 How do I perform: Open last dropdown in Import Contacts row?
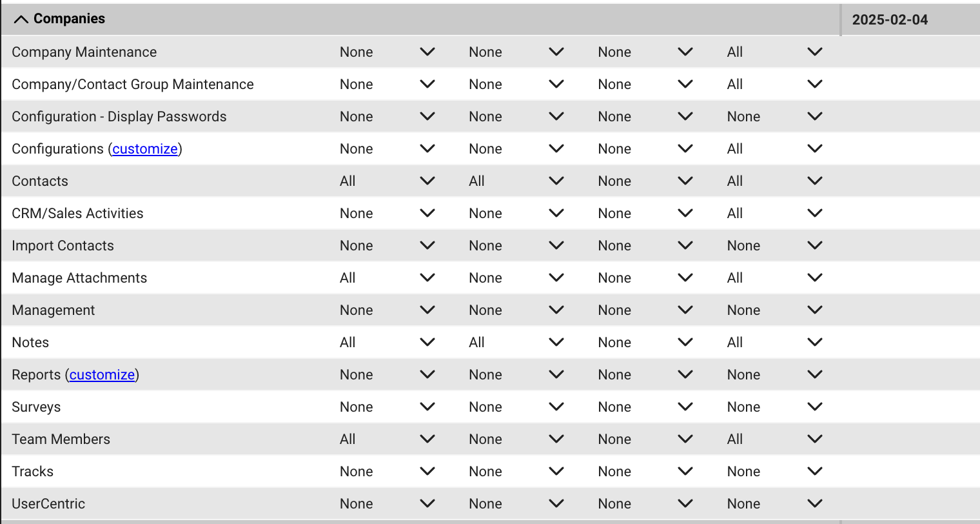pos(774,246)
